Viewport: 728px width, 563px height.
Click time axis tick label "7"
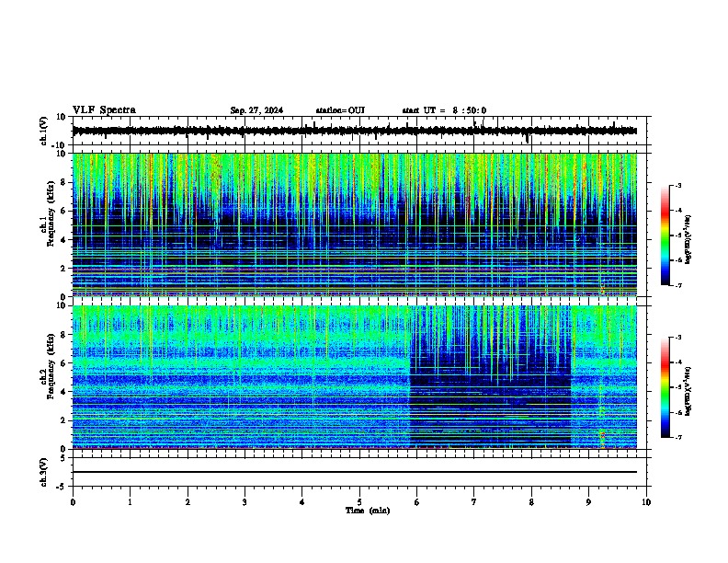tap(474, 502)
